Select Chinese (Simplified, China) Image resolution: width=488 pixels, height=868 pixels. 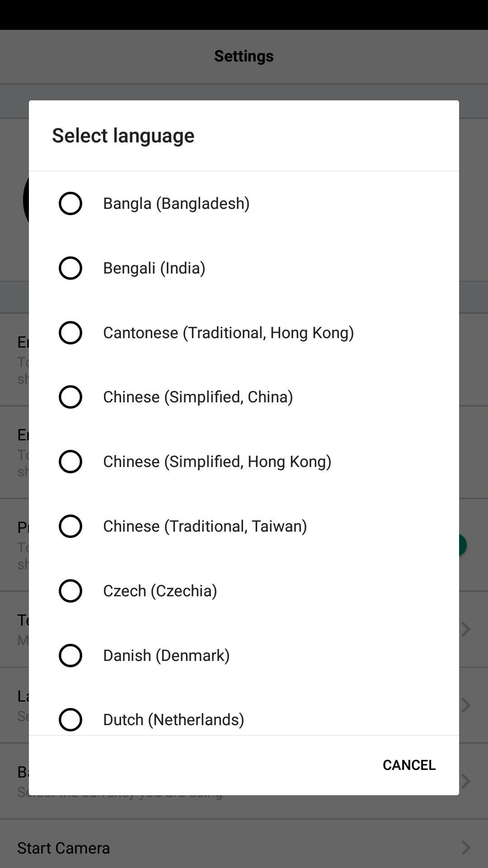click(197, 397)
